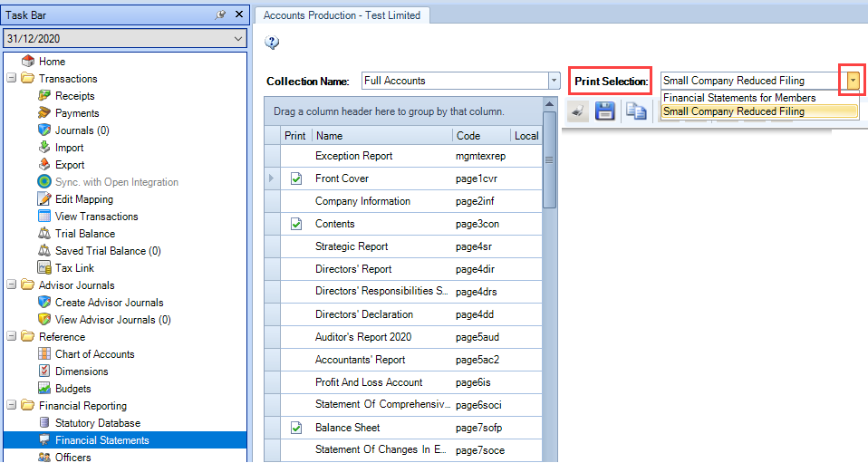This screenshot has width=868, height=463.
Task: Collapse the Financial Reporting folder
Action: click(11, 405)
